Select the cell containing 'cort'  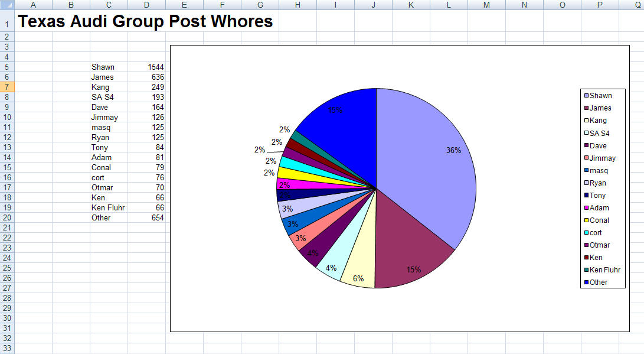click(x=109, y=178)
